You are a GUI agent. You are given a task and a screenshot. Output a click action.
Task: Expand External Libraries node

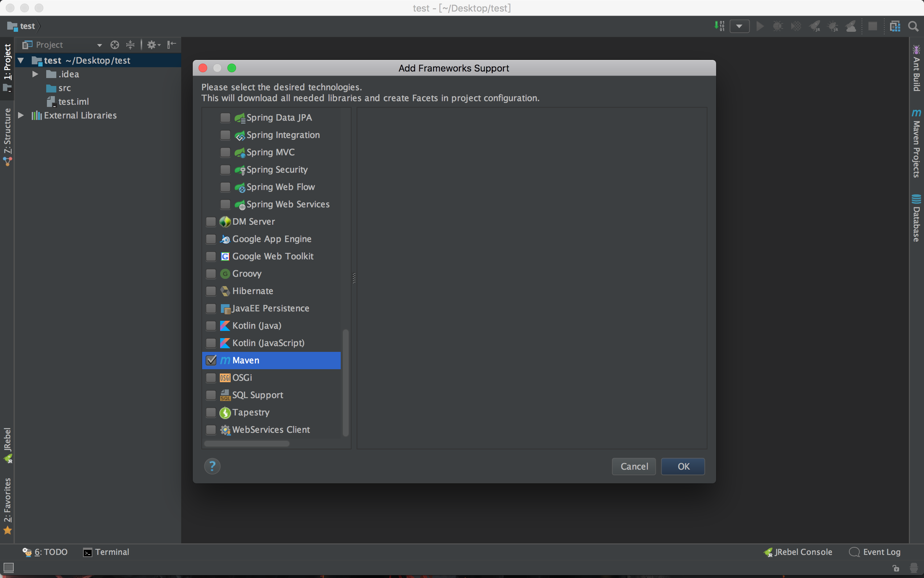point(21,115)
